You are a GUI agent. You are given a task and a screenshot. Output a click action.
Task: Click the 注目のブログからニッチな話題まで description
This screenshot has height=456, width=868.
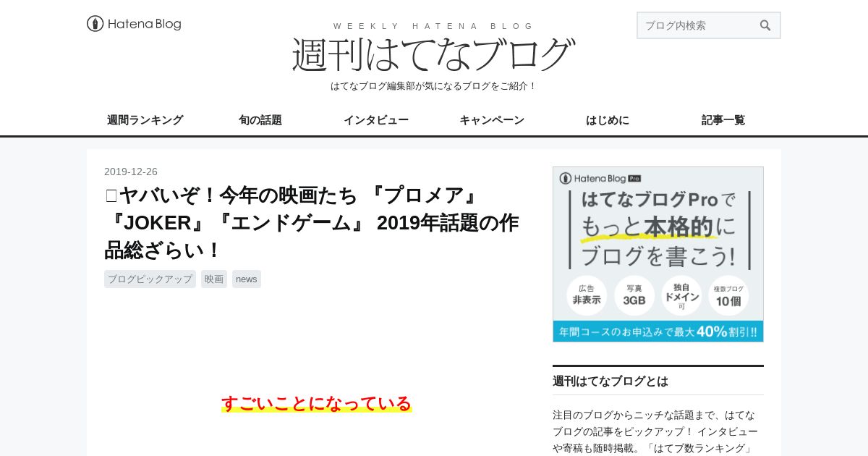(655, 431)
